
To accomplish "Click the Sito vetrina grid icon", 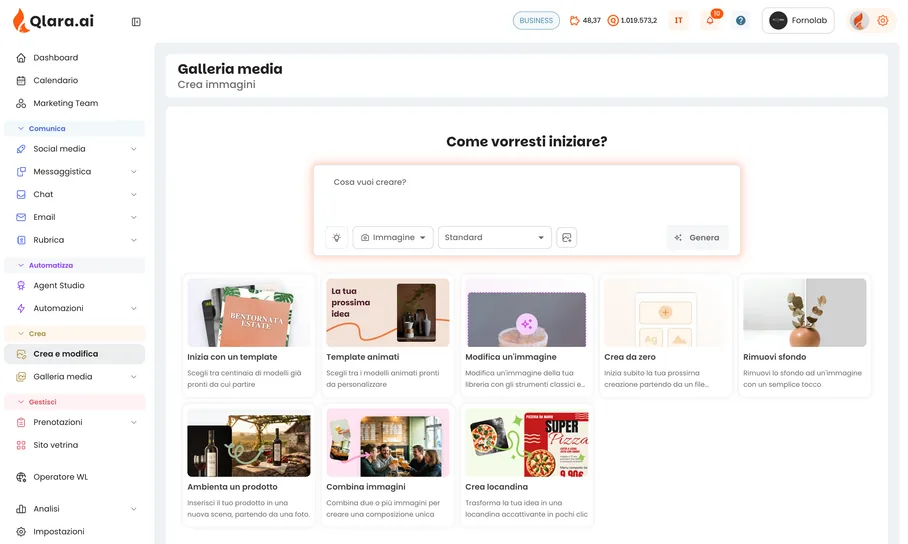I will point(21,445).
